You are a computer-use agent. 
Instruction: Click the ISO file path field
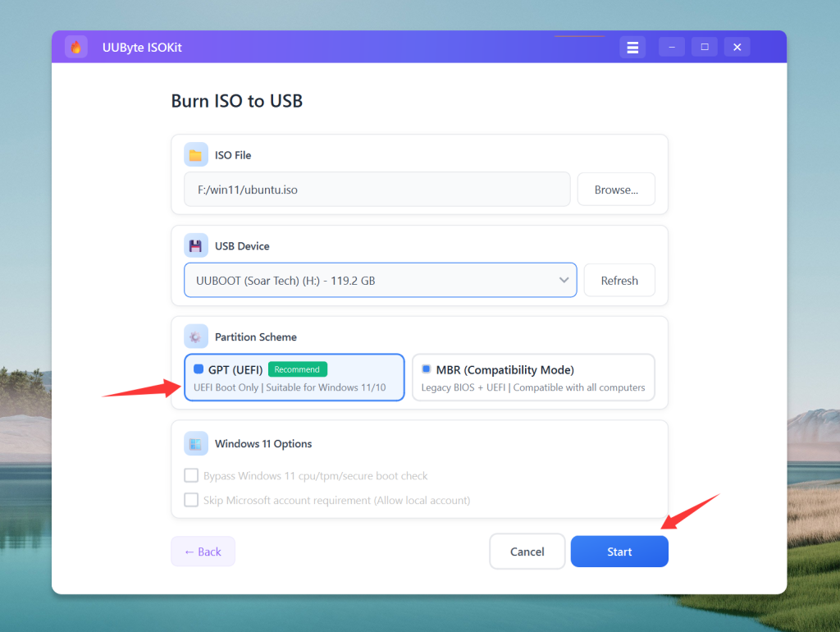[377, 190]
